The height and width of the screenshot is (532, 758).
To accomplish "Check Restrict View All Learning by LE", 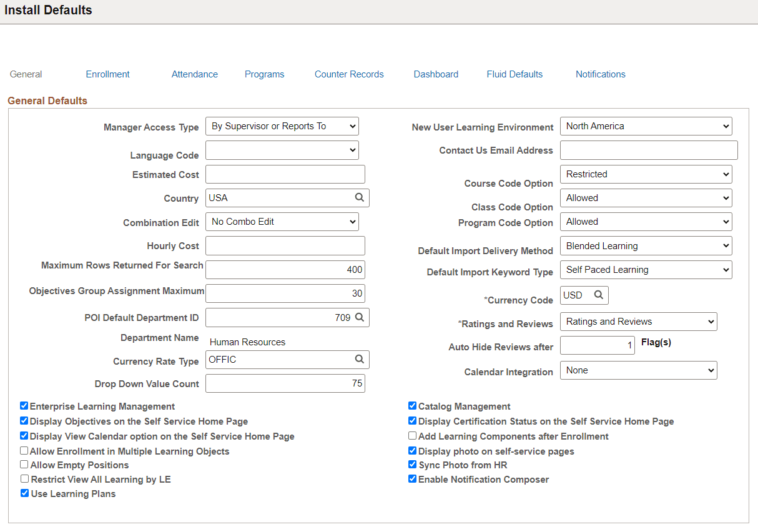I will tap(25, 479).
